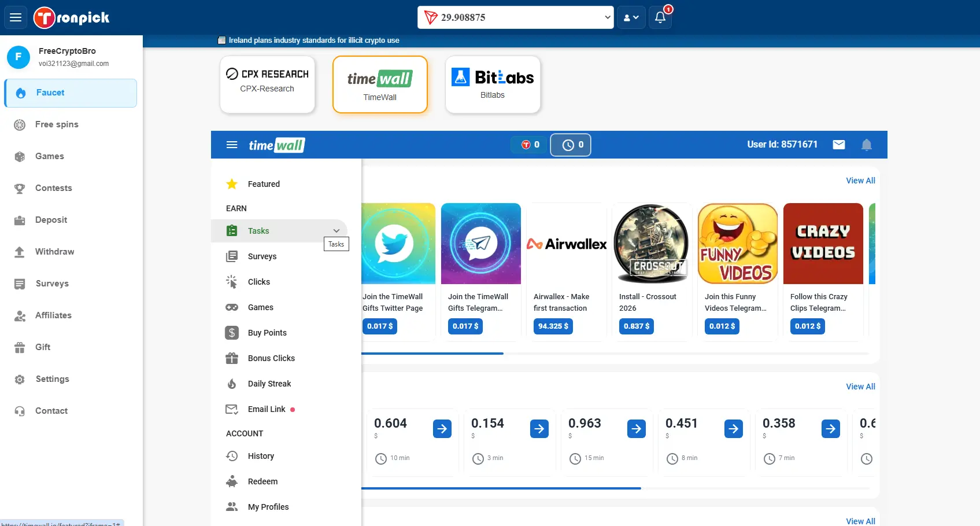Start the 0.963 survey with arrow button
Image resolution: width=980 pixels, height=526 pixels.
pyautogui.click(x=637, y=429)
